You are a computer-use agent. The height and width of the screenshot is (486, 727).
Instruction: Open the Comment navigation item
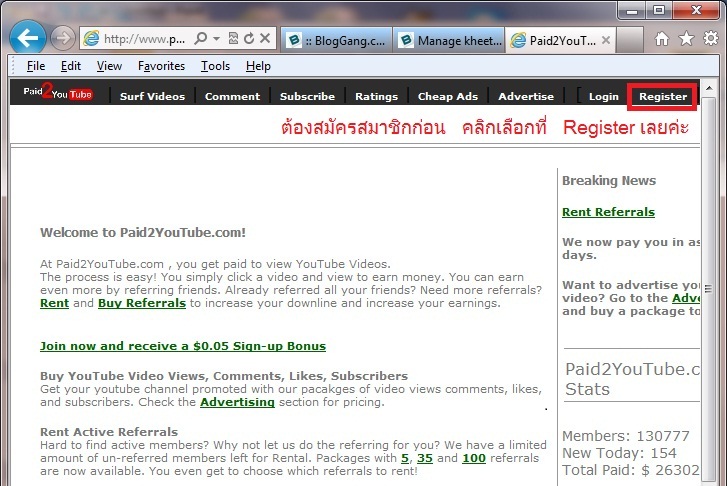coord(232,96)
